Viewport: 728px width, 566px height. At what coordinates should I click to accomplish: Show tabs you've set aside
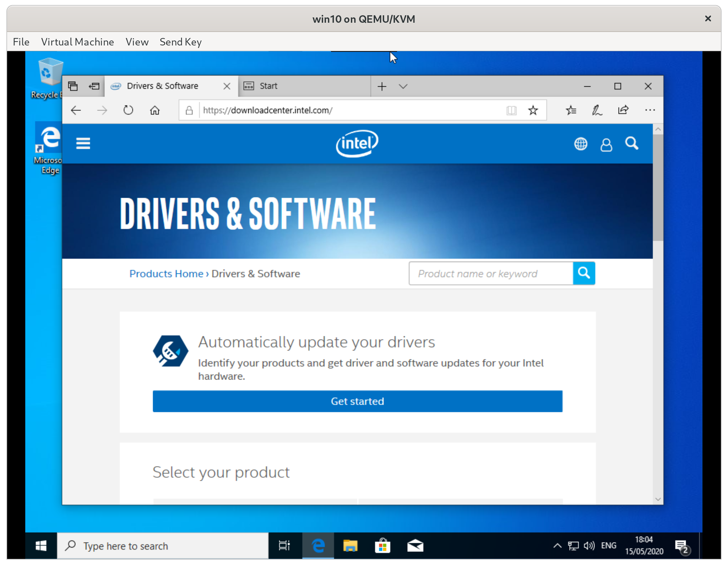coord(73,86)
